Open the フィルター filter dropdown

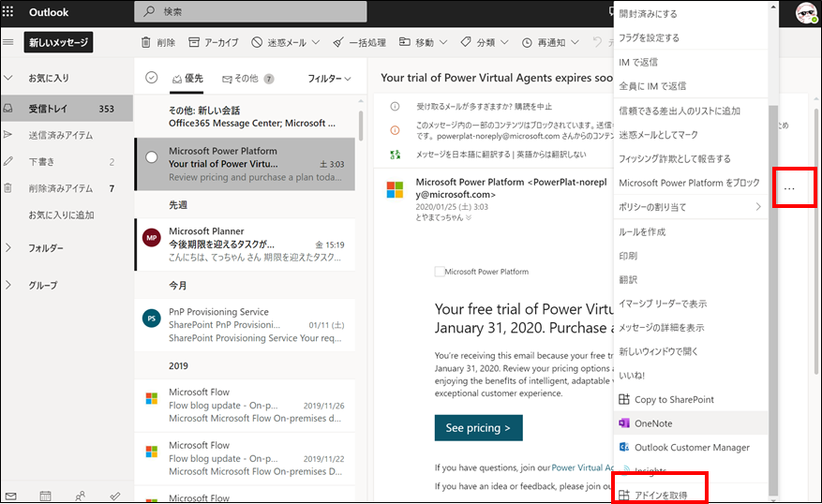[x=329, y=79]
